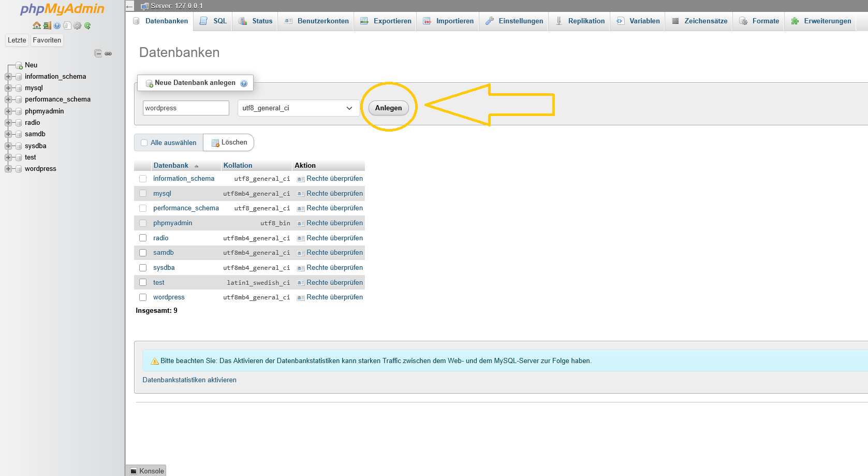Open the Benutzerkonten tab

coord(317,21)
